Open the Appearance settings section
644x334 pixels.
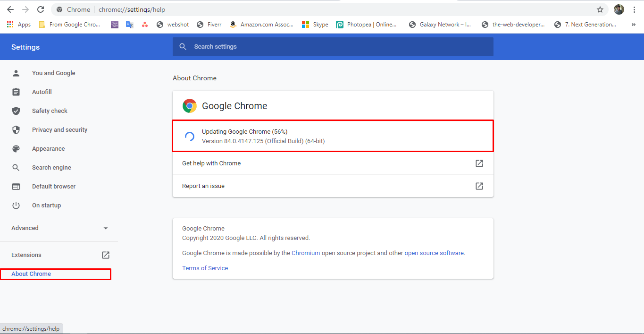click(48, 149)
